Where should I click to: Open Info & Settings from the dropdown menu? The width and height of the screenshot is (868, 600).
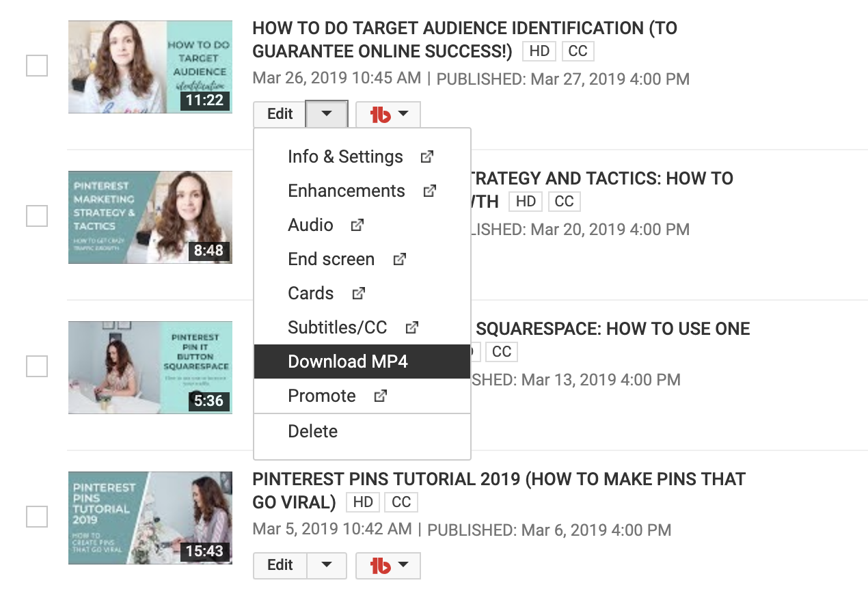[x=362, y=156]
